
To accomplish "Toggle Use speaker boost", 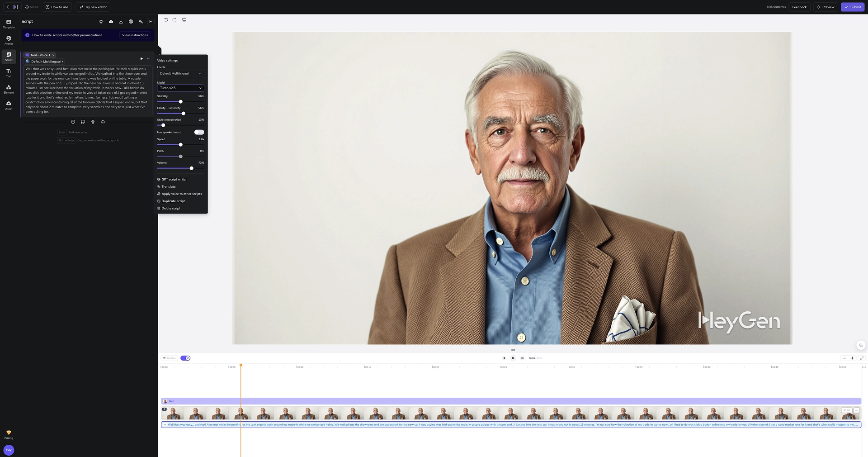I will 199,132.
